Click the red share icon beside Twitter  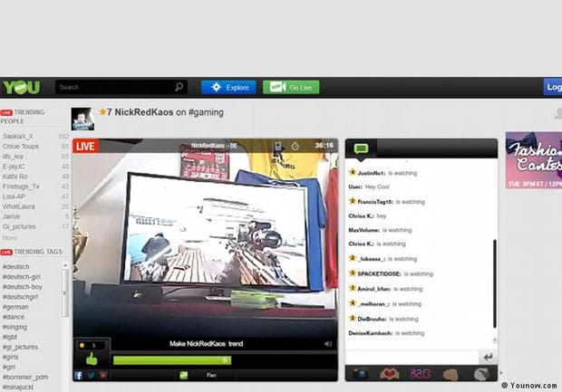point(103,375)
